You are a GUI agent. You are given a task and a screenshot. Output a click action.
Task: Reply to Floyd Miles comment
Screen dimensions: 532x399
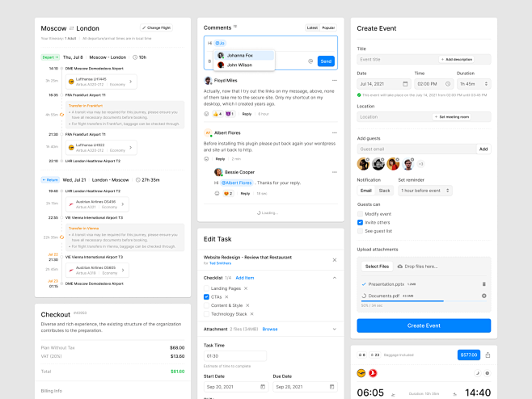tap(247, 114)
